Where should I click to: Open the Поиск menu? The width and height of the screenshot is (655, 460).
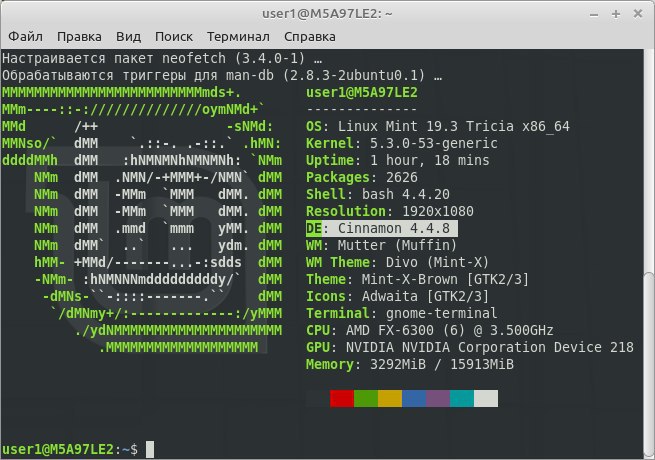tap(174, 37)
